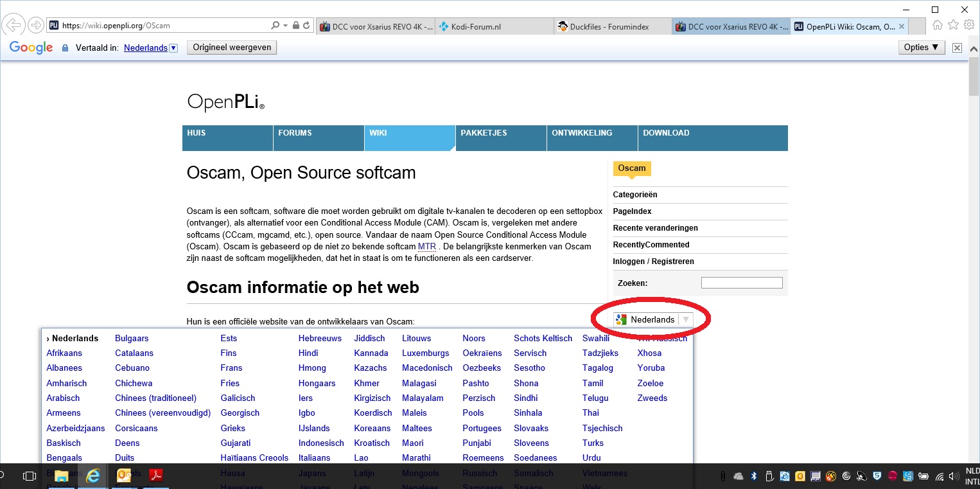Select Afrikaans from the language list
This screenshot has height=489, width=980.
click(x=64, y=353)
